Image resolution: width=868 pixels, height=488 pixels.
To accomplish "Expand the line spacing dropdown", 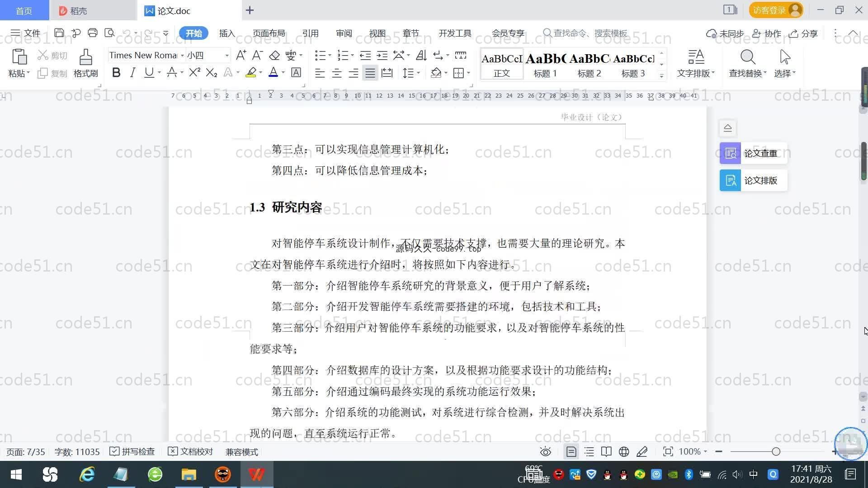I will (x=419, y=73).
